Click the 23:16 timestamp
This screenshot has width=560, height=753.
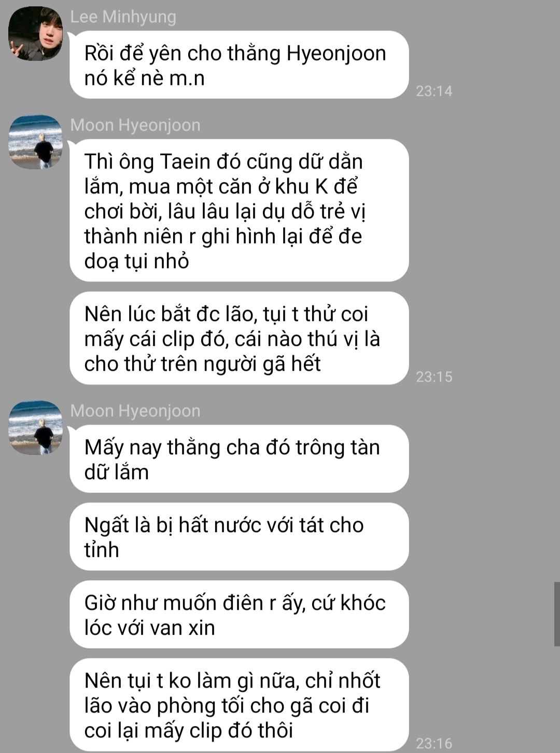point(434,744)
